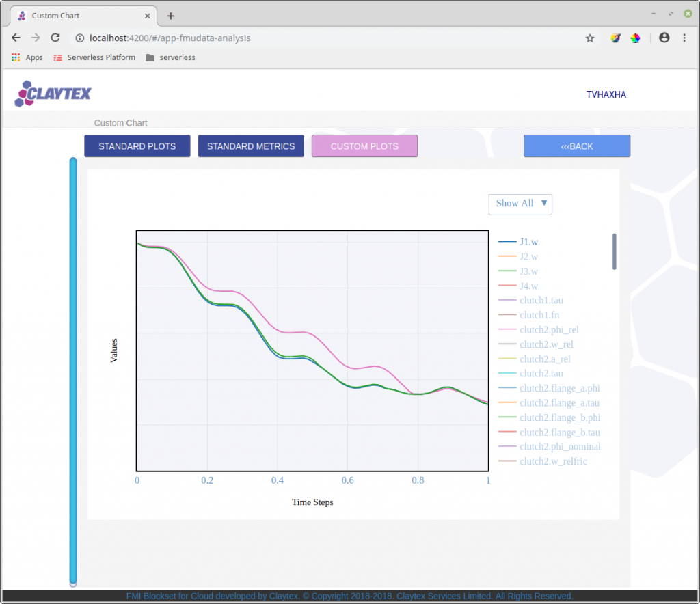
Task: Open the Show All dropdown
Action: point(520,204)
